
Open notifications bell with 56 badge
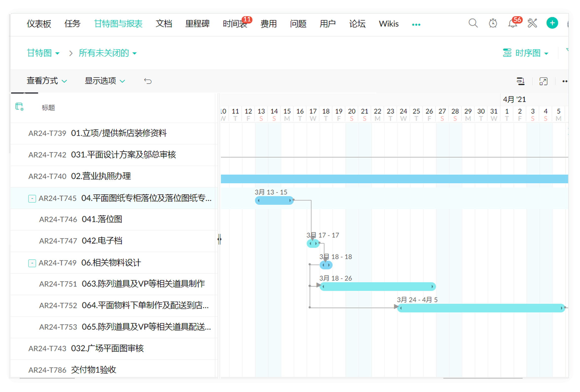tap(512, 23)
